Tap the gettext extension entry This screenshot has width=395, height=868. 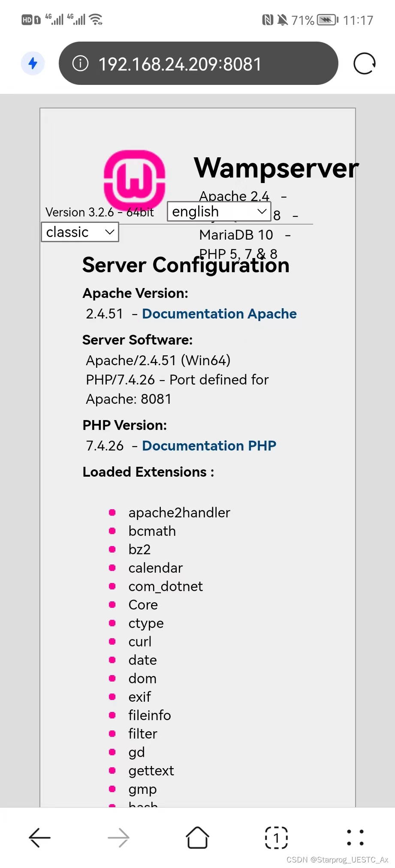(151, 771)
